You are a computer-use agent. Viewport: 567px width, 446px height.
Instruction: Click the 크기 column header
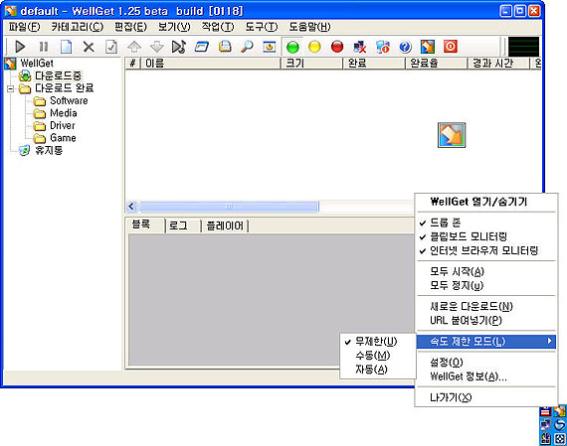tap(312, 63)
